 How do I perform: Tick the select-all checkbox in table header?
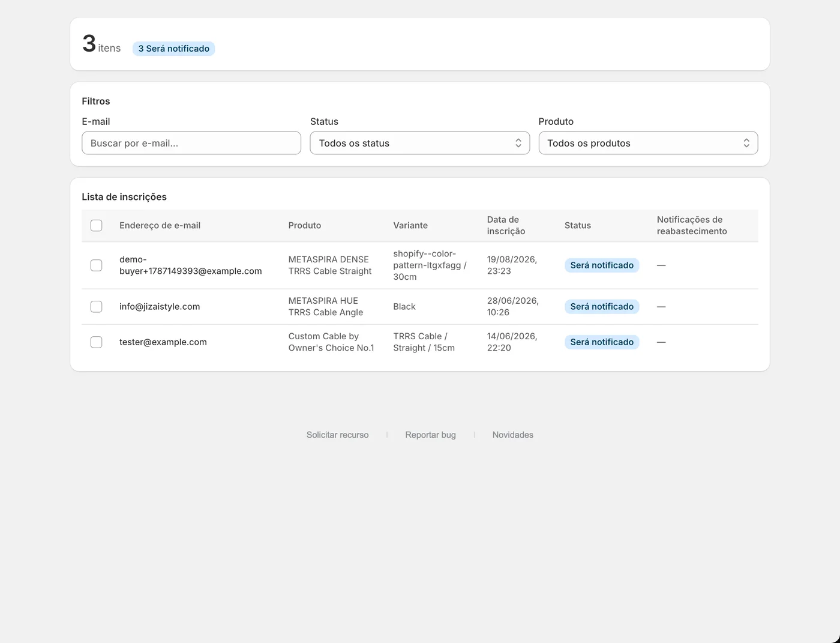click(x=96, y=226)
